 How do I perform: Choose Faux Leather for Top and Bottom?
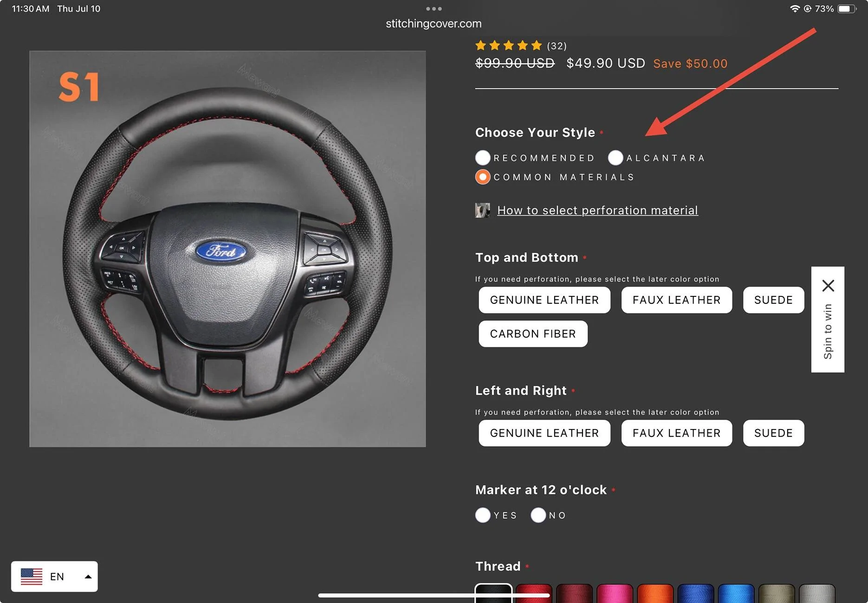677,300
